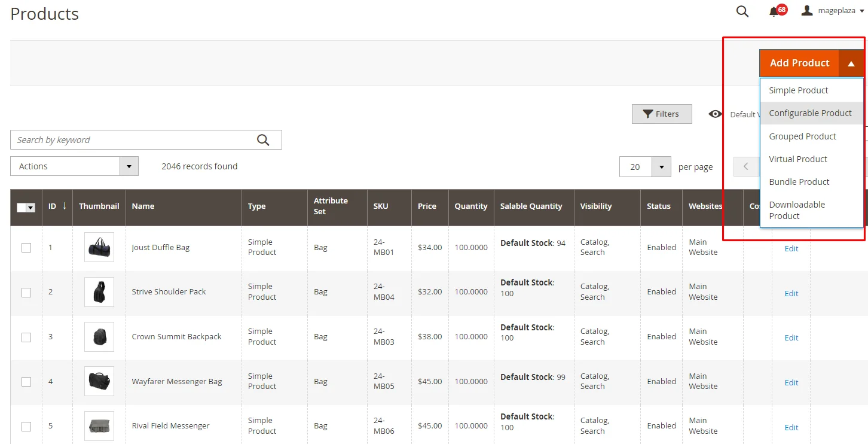Image resolution: width=868 pixels, height=444 pixels.
Task: Sort by ID column arrow
Action: pyautogui.click(x=65, y=206)
